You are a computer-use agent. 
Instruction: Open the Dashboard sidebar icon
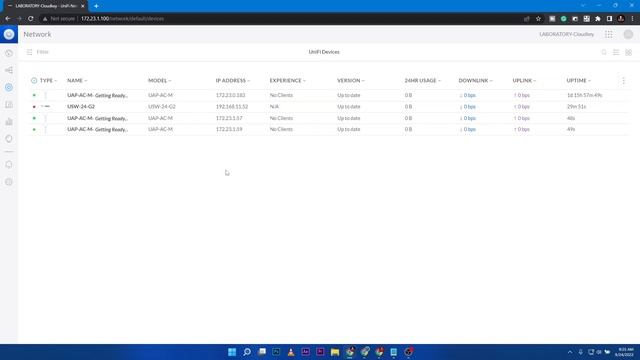[x=9, y=53]
